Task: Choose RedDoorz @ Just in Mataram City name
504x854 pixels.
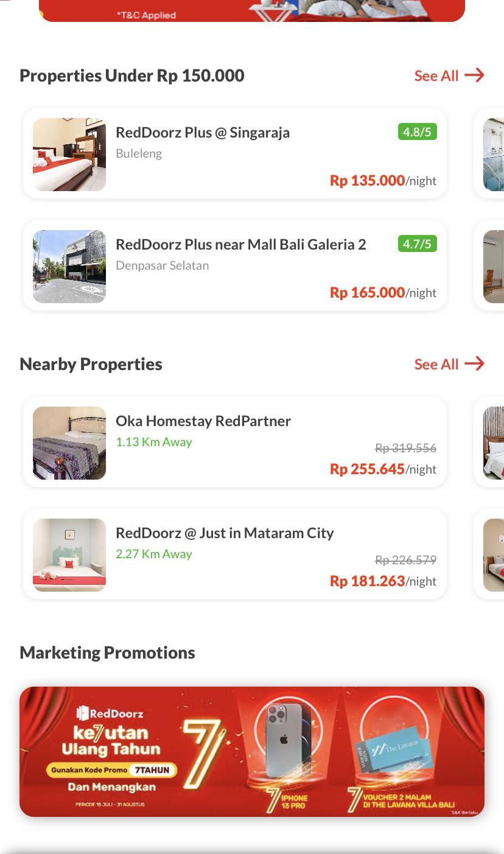Action: [225, 533]
